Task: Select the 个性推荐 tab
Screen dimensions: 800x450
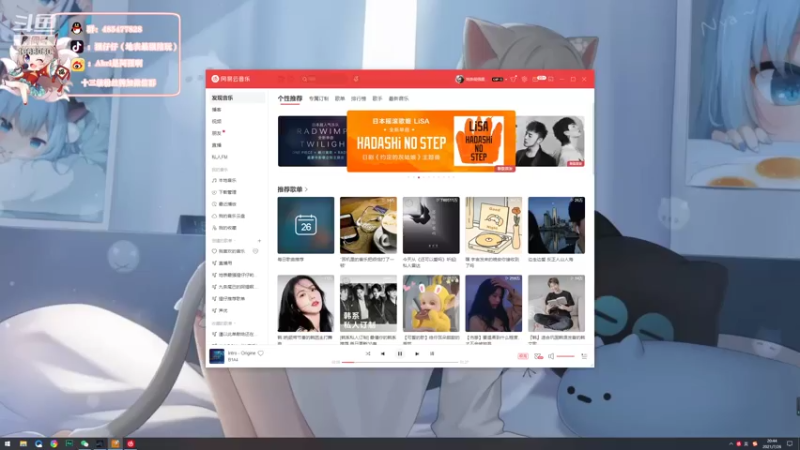Action: tap(290, 98)
